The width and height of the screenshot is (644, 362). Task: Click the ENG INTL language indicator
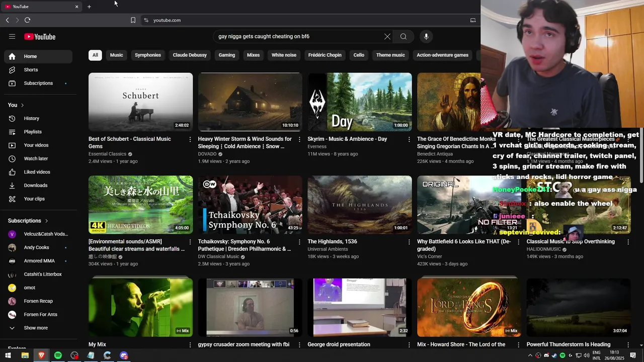597,355
